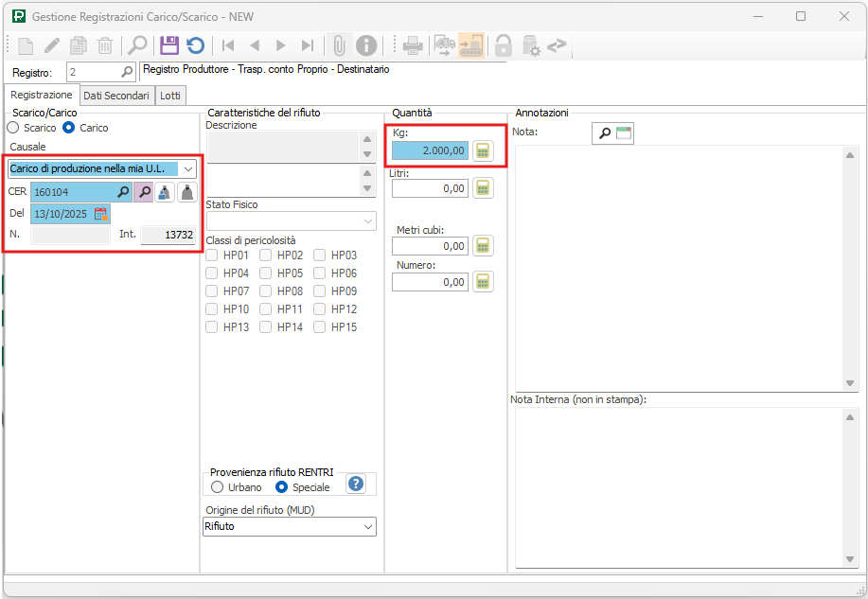The image size is (868, 599).
Task: Click the calendar icon beside Del date
Action: point(100,214)
